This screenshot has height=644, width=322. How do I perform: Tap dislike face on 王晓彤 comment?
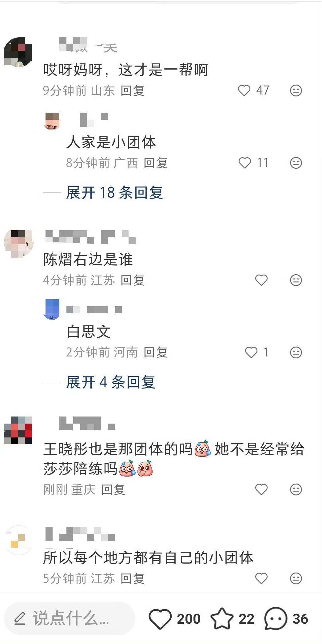click(x=296, y=489)
